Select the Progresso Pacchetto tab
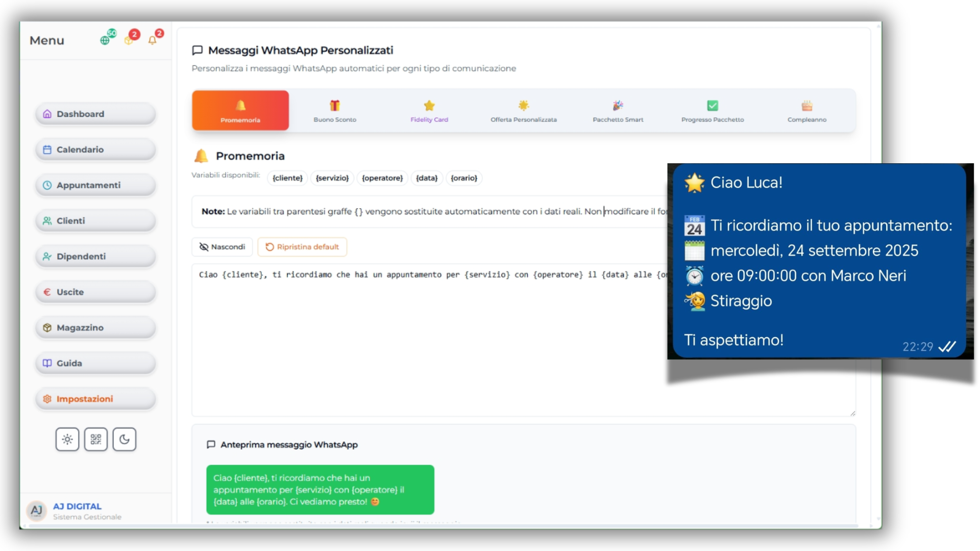Image resolution: width=980 pixels, height=551 pixels. click(713, 111)
